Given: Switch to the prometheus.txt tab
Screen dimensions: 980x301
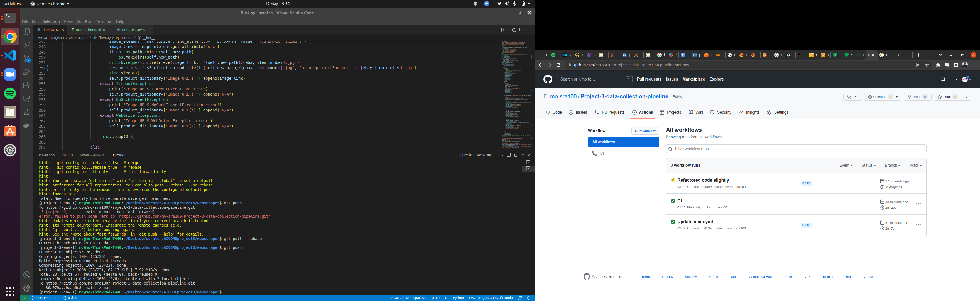Looking at the screenshot, I should (89, 29).
